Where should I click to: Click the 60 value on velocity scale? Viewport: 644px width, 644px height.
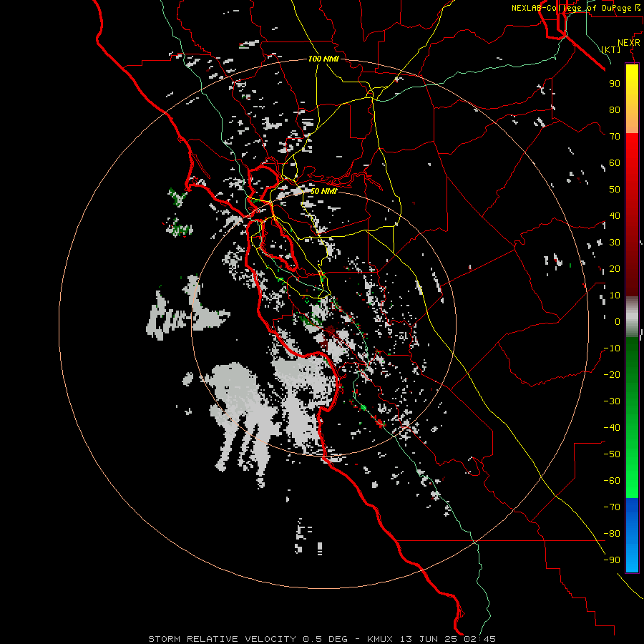pos(615,162)
